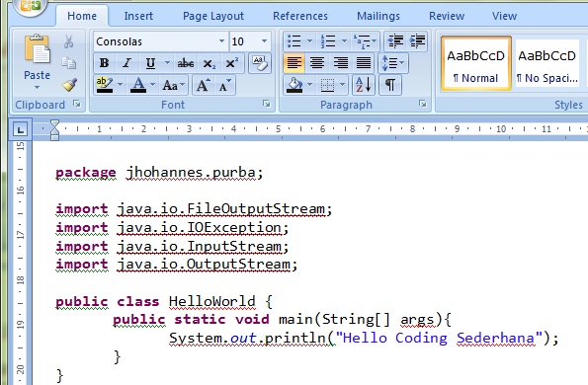588x385 pixels.
Task: Click the string "Hello Coding Sederhana"
Action: [439, 338]
